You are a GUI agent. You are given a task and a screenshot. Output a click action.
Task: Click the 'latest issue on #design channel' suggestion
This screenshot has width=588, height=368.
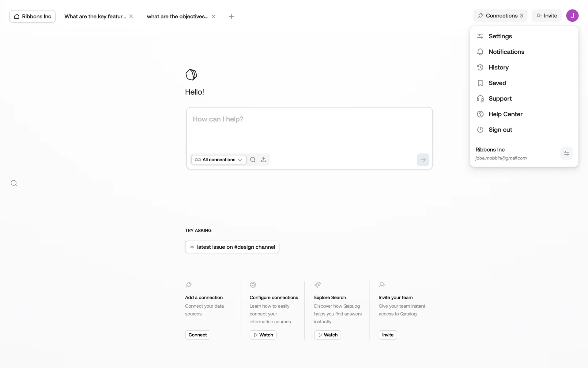232,247
